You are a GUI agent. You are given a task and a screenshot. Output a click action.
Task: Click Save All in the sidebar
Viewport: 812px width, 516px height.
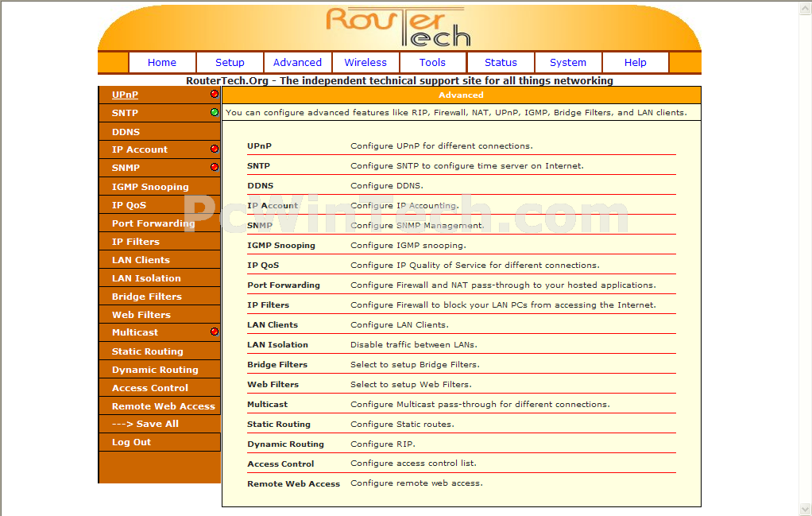(x=145, y=424)
